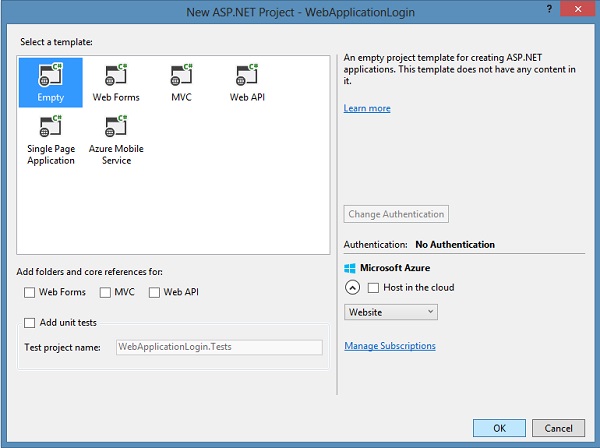Dismiss dialog with Cancel
This screenshot has height=448, width=600.
point(558,428)
